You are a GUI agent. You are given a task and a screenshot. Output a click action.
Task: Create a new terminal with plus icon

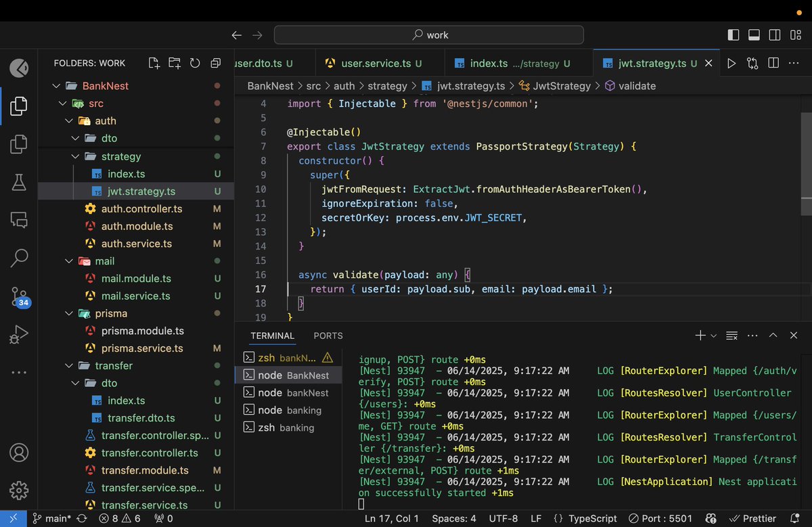(700, 336)
